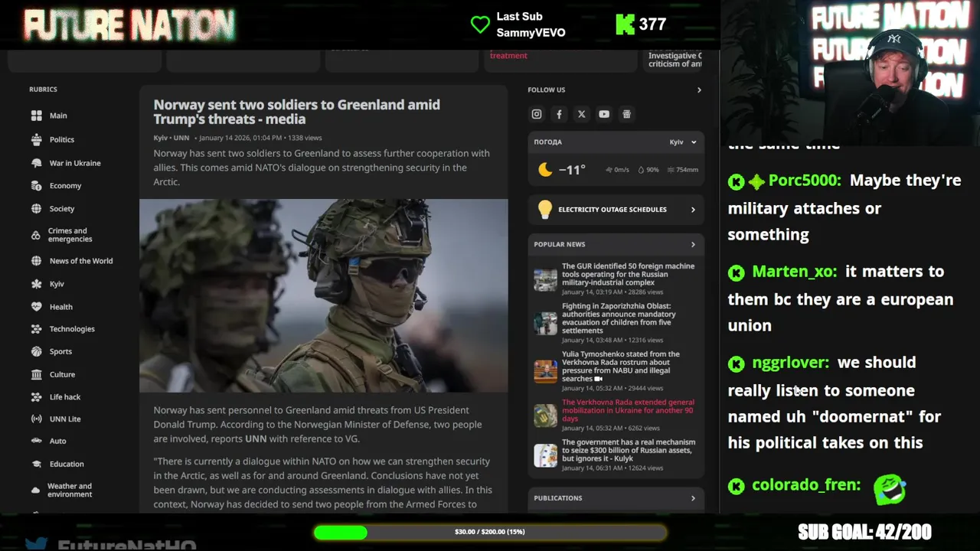
Task: Click the green Kick logo beside 377
Action: (625, 24)
